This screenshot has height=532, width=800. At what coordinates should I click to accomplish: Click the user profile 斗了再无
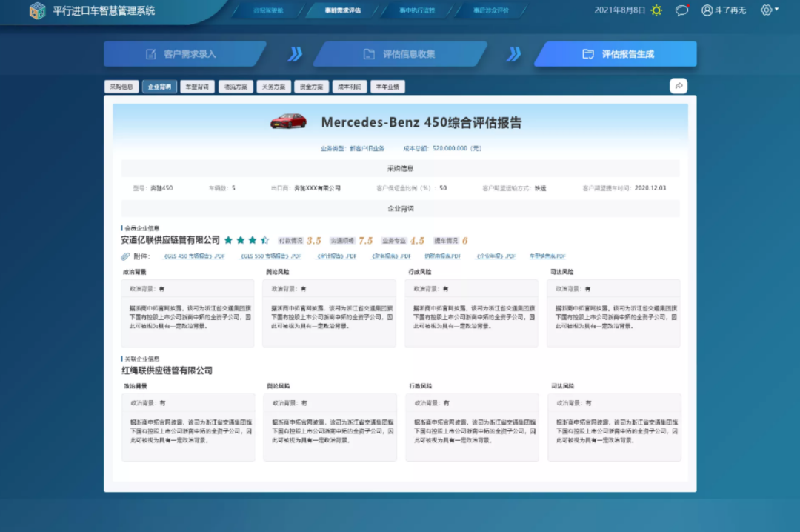pyautogui.click(x=724, y=10)
